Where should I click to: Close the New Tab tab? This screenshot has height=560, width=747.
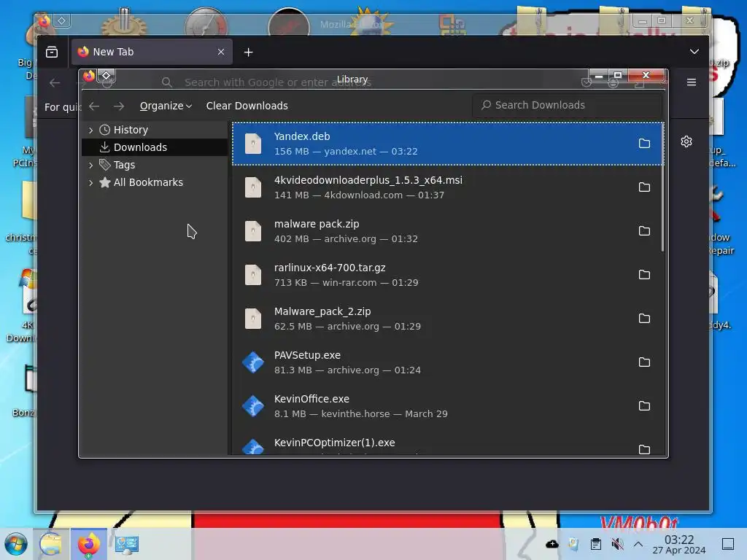coord(221,52)
